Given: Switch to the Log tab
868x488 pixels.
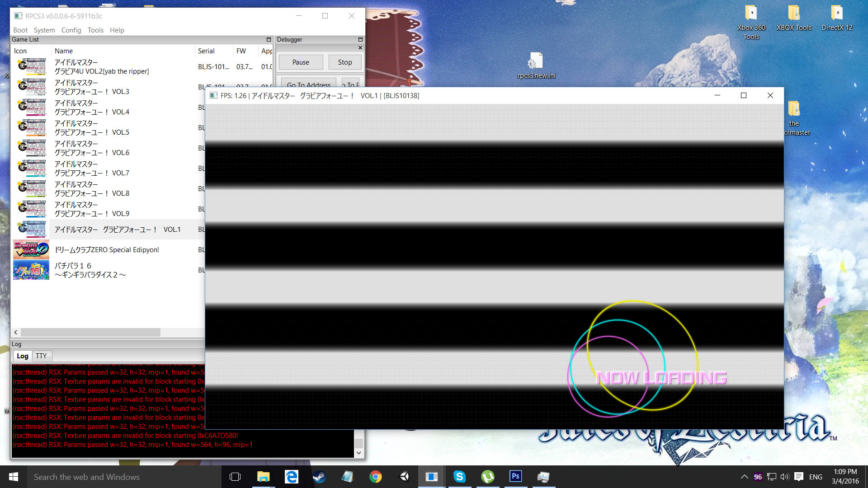Looking at the screenshot, I should tap(23, 356).
